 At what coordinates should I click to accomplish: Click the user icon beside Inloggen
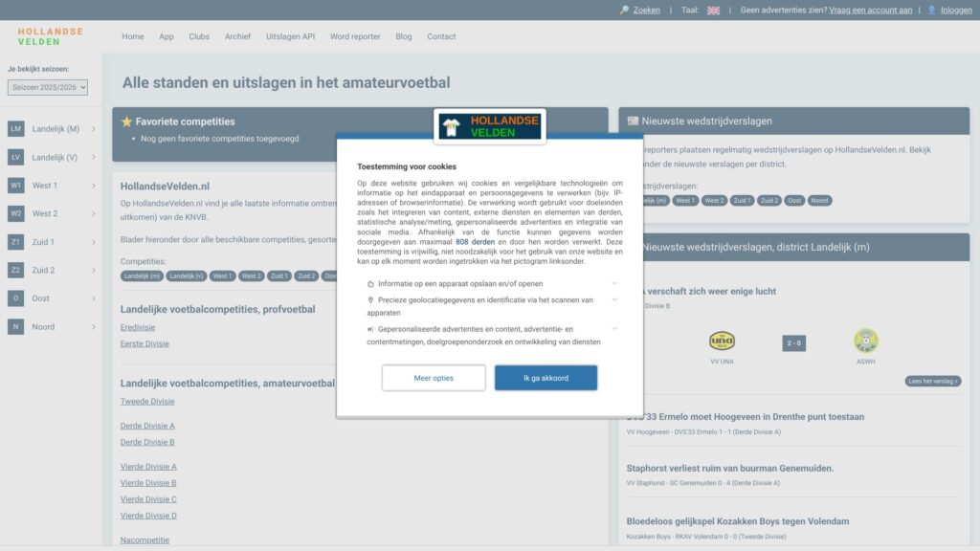point(932,10)
